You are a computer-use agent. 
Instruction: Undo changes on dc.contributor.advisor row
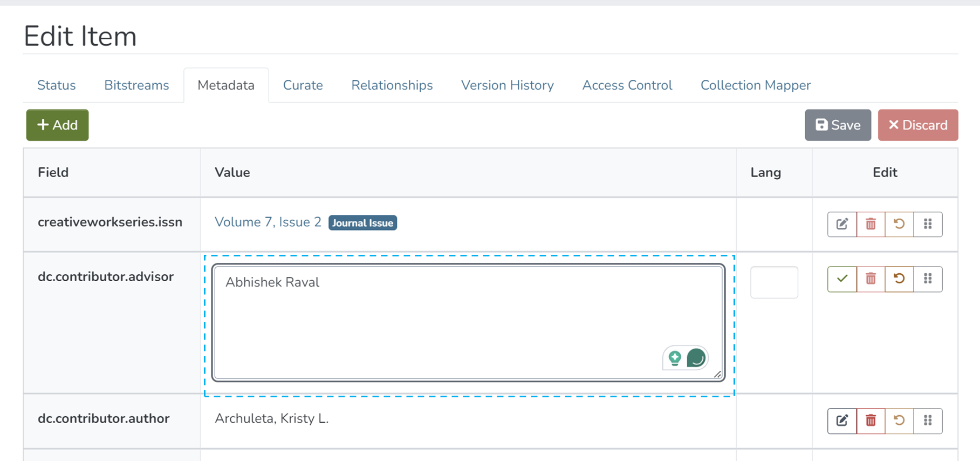tap(899, 279)
